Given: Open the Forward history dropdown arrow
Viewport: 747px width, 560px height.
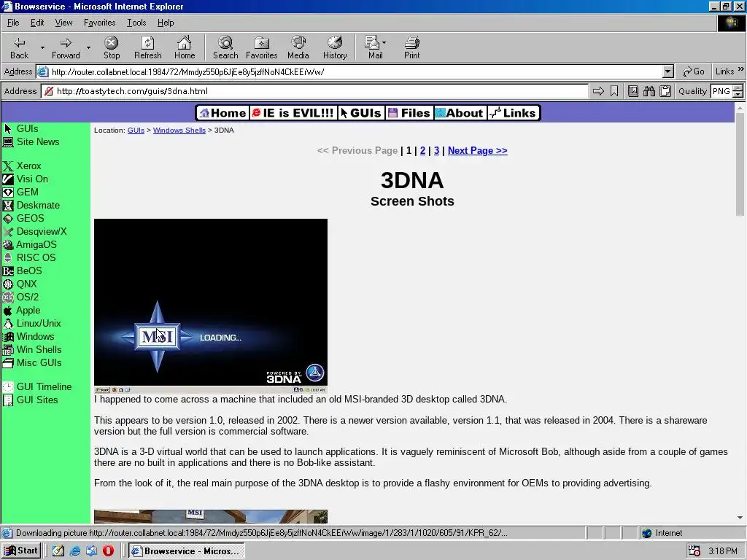Looking at the screenshot, I should (x=88, y=47).
